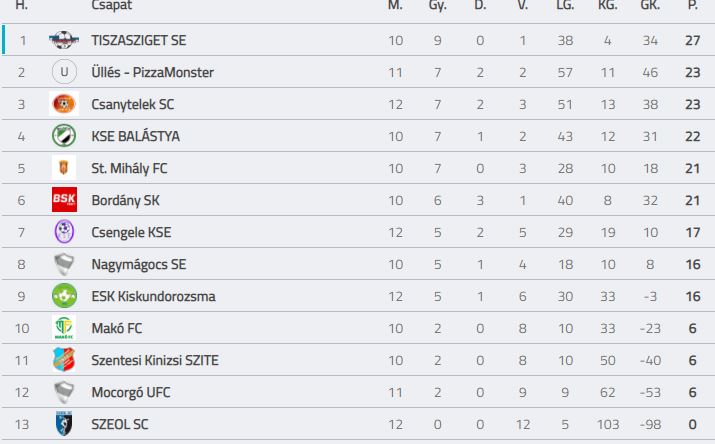
Task: Click the Csapat column header
Action: click(112, 5)
